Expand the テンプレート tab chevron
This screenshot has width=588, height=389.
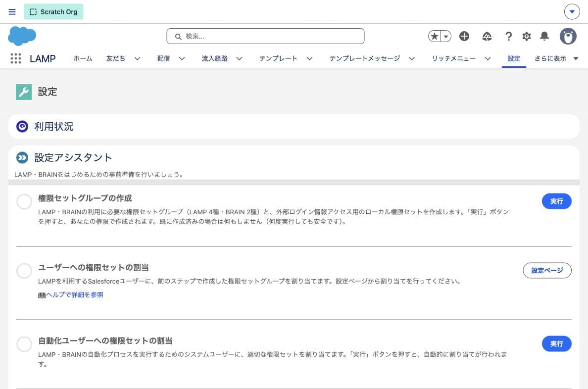tap(309, 58)
